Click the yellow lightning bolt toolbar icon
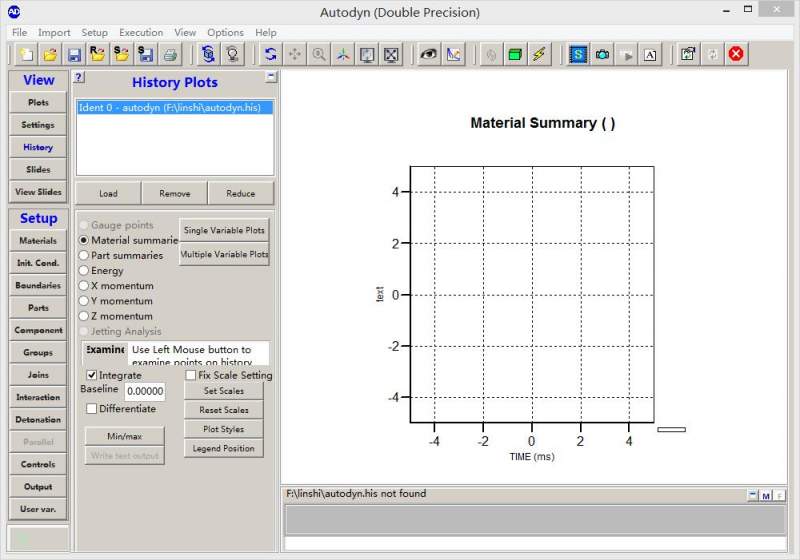Image resolution: width=800 pixels, height=560 pixels. pyautogui.click(x=539, y=55)
